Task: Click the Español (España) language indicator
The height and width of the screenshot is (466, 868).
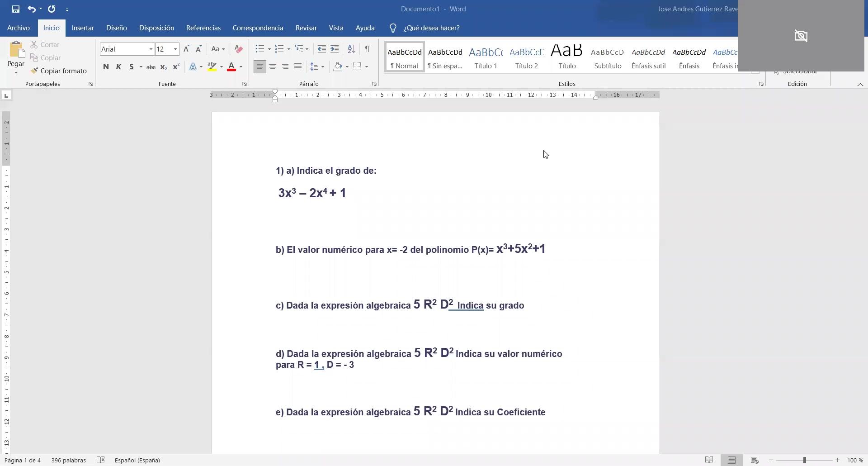Action: 137,460
